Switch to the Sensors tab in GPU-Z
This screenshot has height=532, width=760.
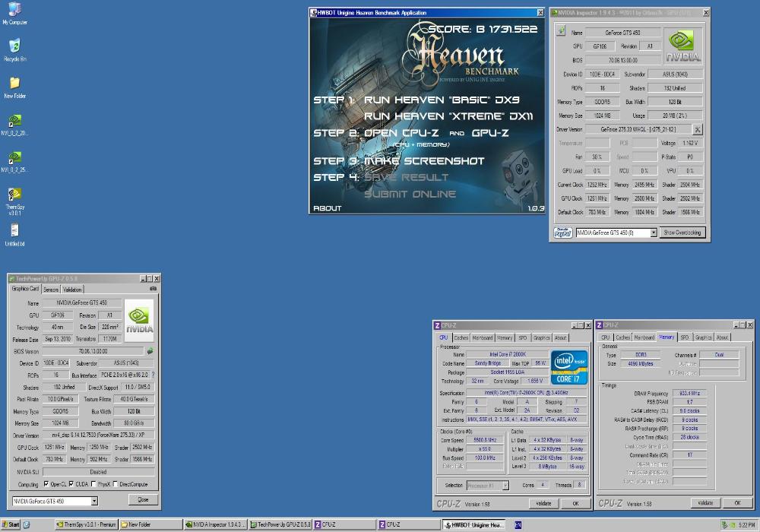point(51,290)
